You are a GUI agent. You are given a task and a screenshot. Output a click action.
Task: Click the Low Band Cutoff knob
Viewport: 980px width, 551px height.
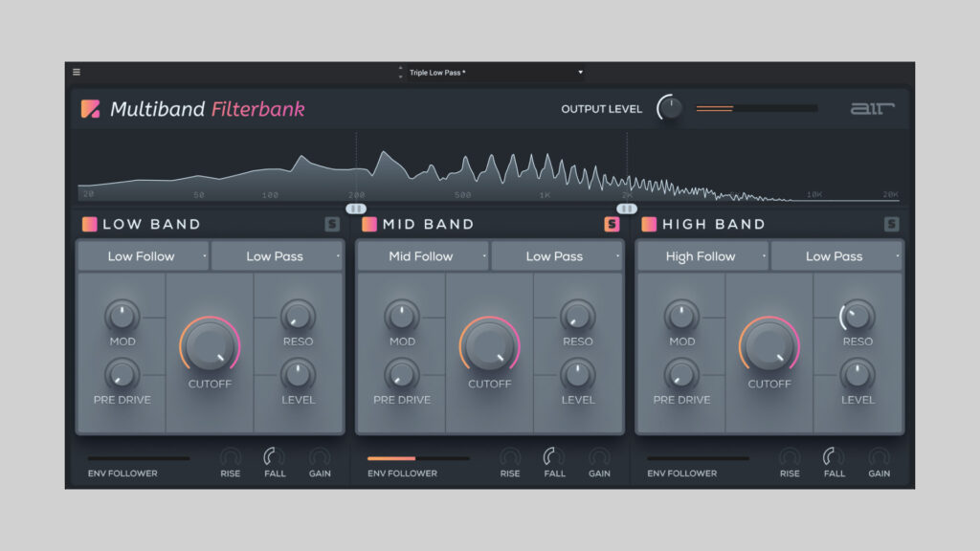[210, 345]
